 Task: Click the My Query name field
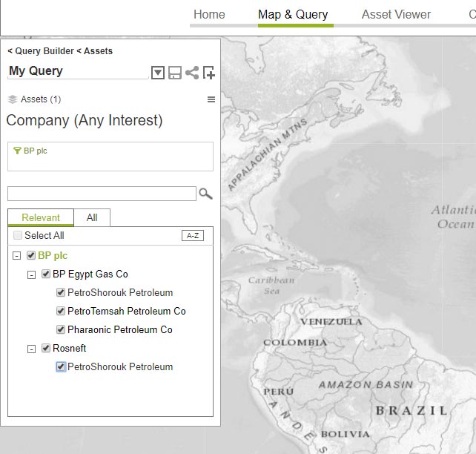(78, 71)
